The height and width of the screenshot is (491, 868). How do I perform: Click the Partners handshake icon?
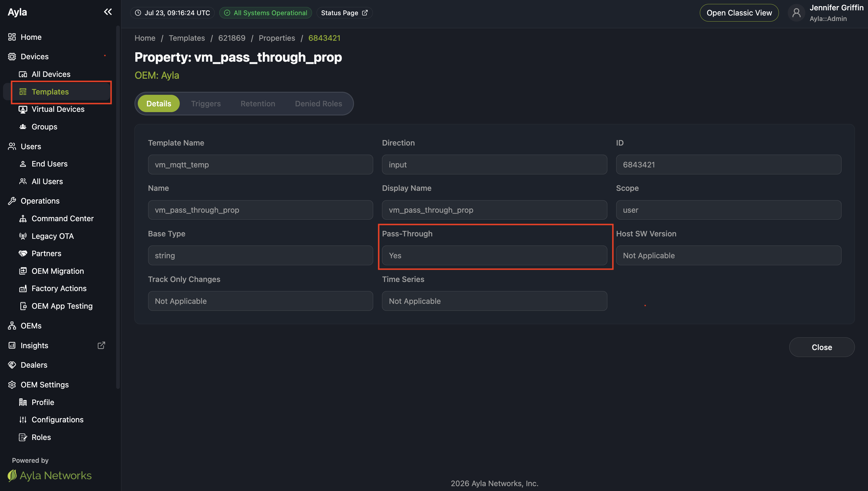point(23,254)
